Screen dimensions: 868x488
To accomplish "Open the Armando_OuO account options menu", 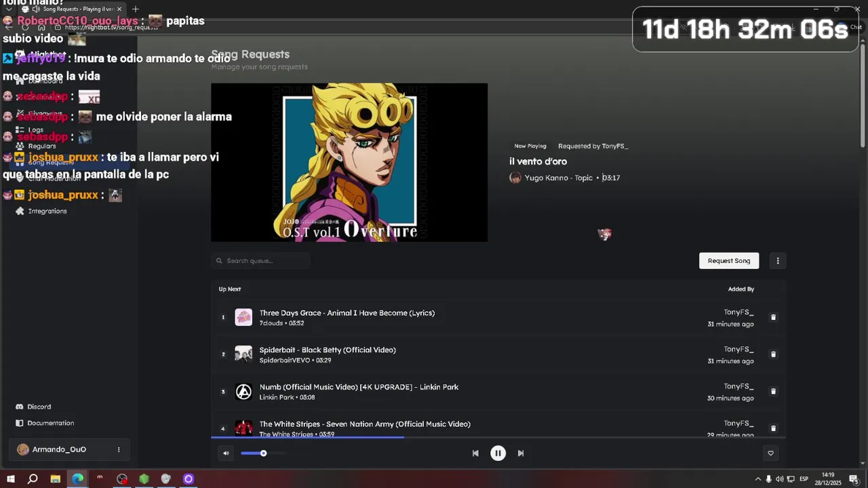I will click(119, 449).
